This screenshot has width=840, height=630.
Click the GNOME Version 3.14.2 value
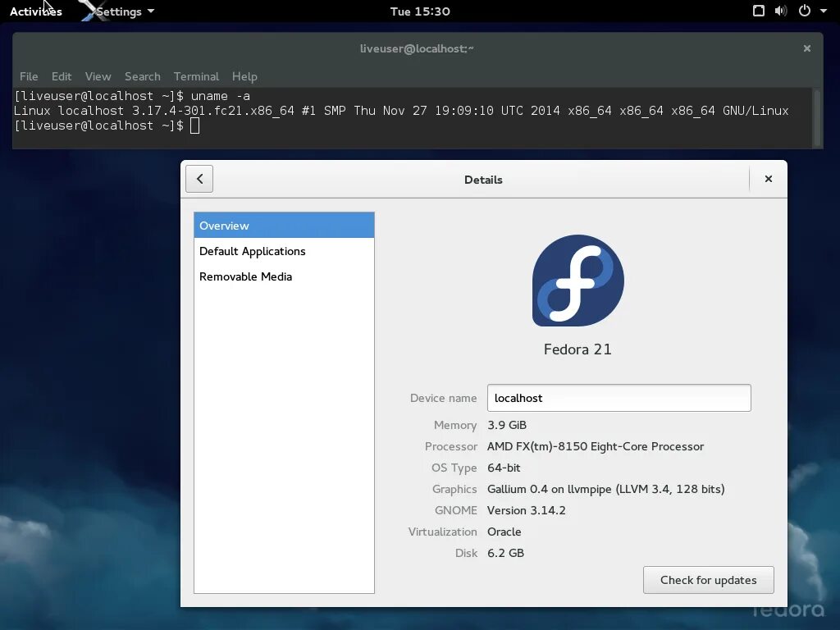coord(526,510)
